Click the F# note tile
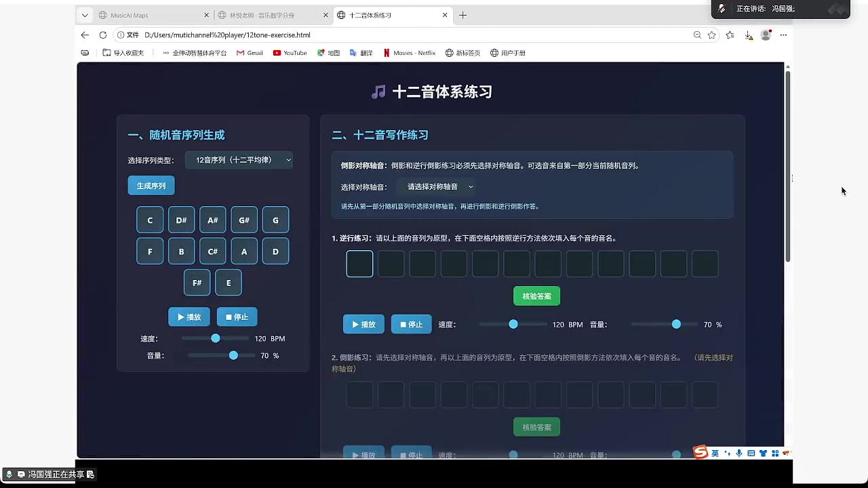This screenshot has height=488, width=868. click(197, 283)
